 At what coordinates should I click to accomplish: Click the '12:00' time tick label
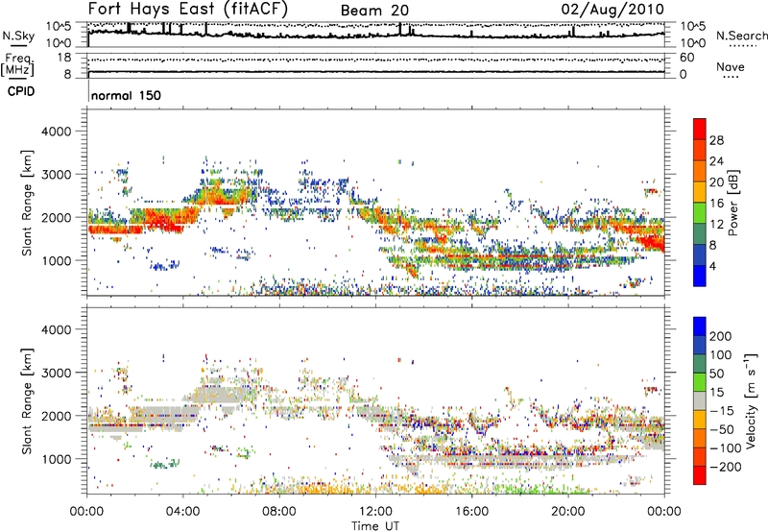pos(375,512)
